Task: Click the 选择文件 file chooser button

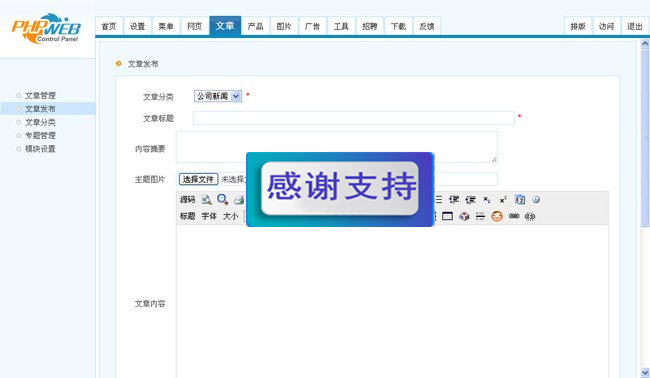Action: point(198,179)
